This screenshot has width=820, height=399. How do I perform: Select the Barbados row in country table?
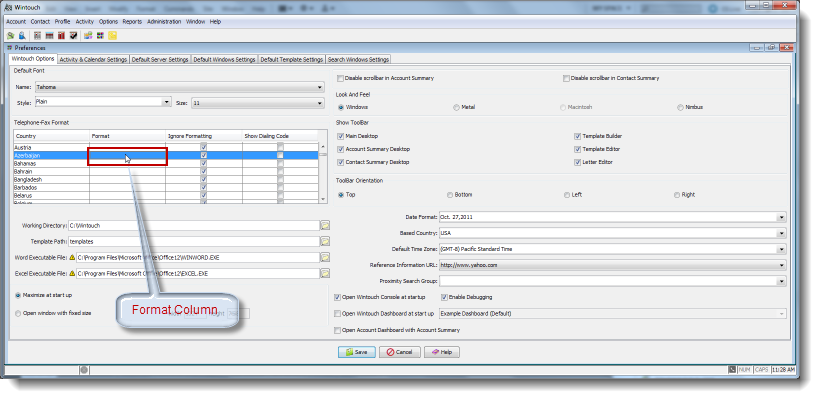coord(166,187)
